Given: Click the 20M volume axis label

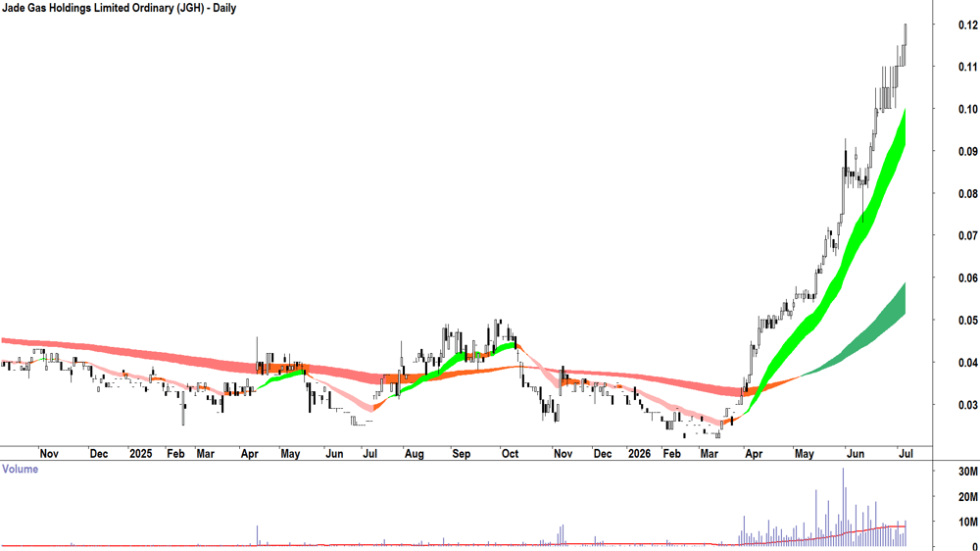Looking at the screenshot, I should [x=967, y=497].
